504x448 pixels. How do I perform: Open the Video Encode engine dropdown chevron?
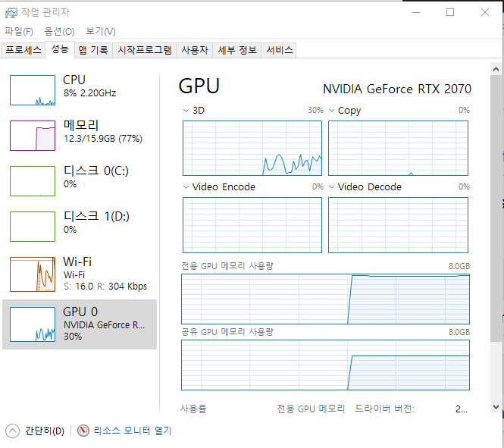click(186, 187)
